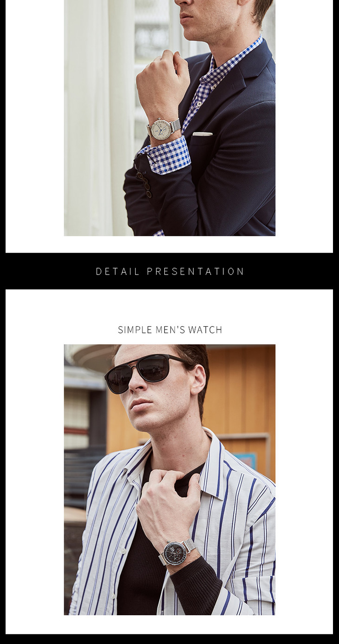339x644 pixels.
Task: Click the navy blazer sleeve buttons
Action: [x=144, y=182]
